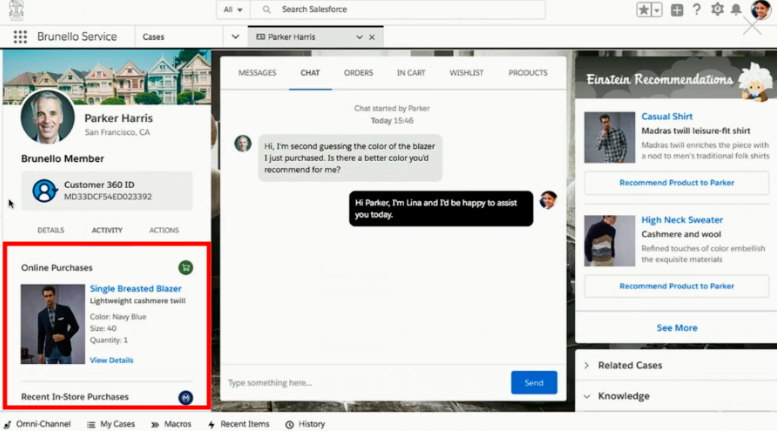Switch to the Orders tab
This screenshot has height=431, width=777.
(x=358, y=73)
